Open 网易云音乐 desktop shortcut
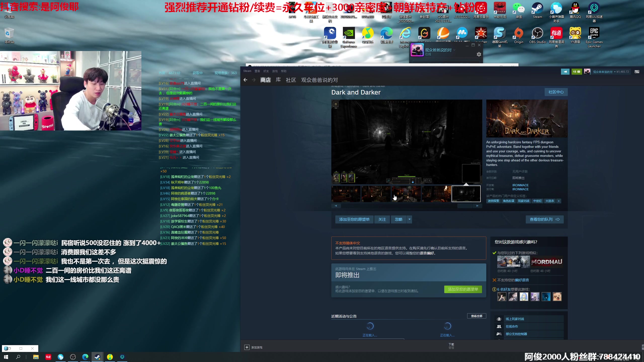 coord(481,10)
